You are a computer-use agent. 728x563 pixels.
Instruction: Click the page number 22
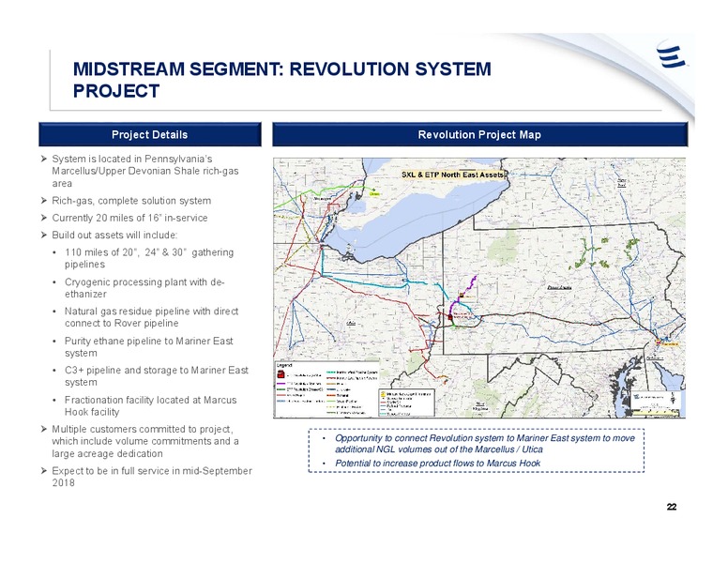coord(672,507)
